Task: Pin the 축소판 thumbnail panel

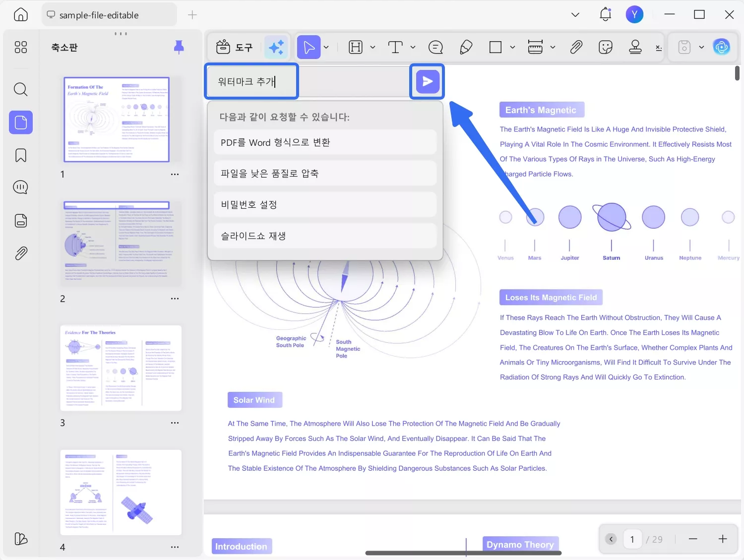Action: [179, 47]
